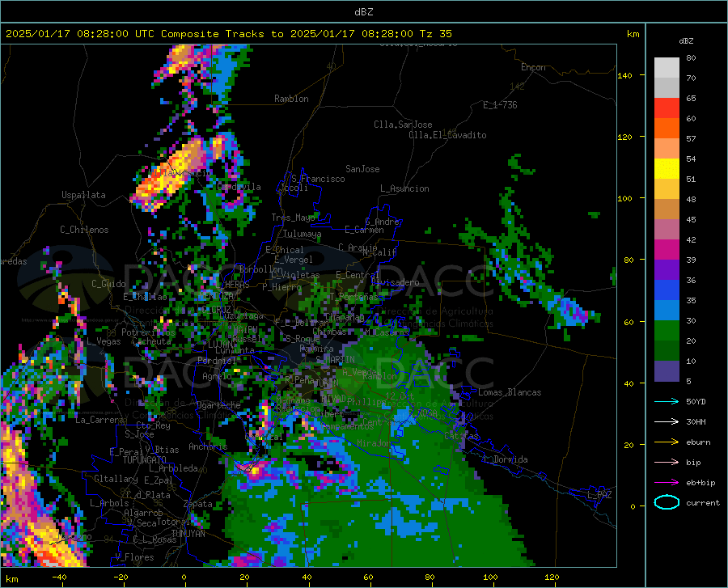Viewport: 728px width, 588px height.
Task: Click the 'Clla.SanJose' map label
Action: [403, 125]
